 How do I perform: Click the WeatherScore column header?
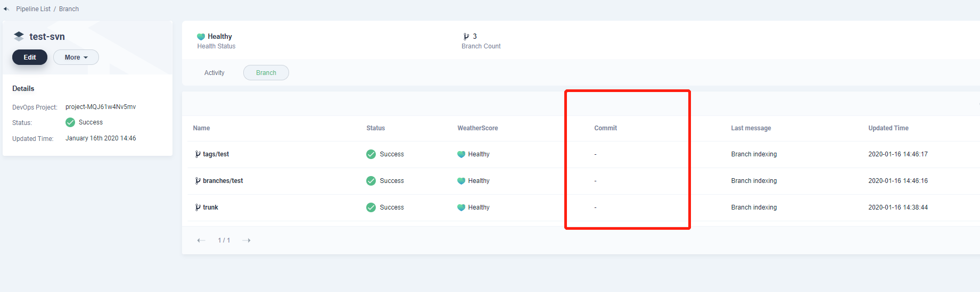pyautogui.click(x=477, y=128)
